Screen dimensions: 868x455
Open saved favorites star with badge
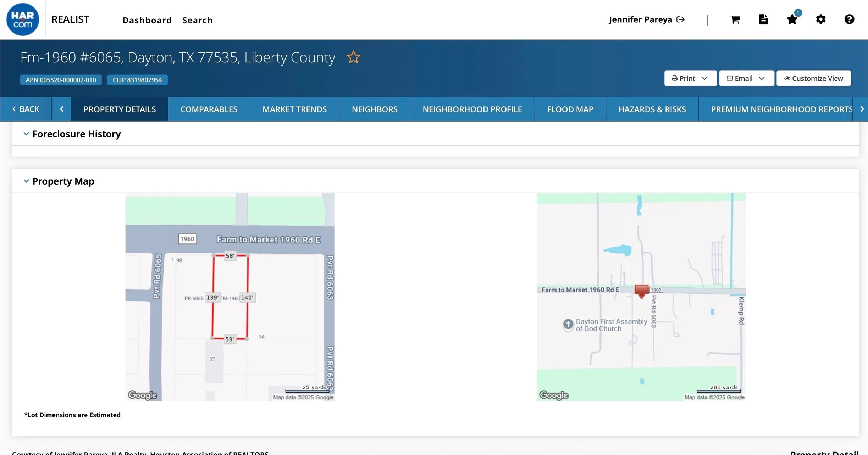click(x=793, y=18)
